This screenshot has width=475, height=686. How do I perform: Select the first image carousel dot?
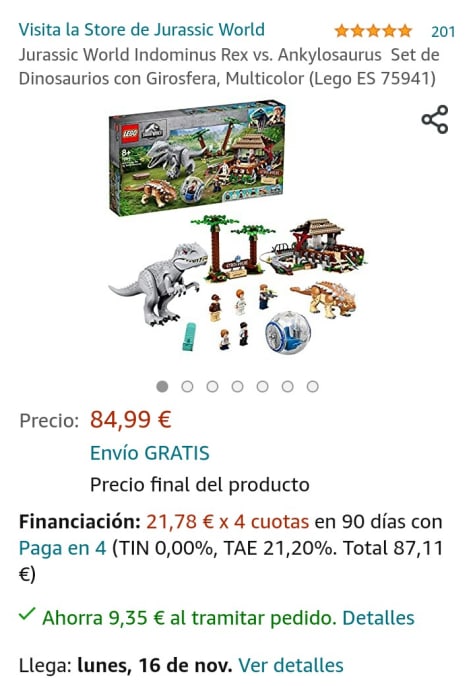[162, 386]
